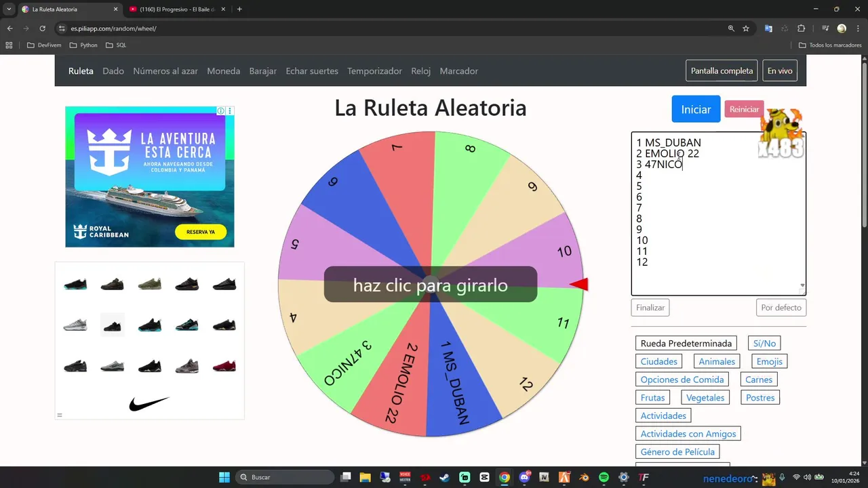Go to the Moneda page
The width and height of the screenshot is (868, 488).
tap(224, 70)
